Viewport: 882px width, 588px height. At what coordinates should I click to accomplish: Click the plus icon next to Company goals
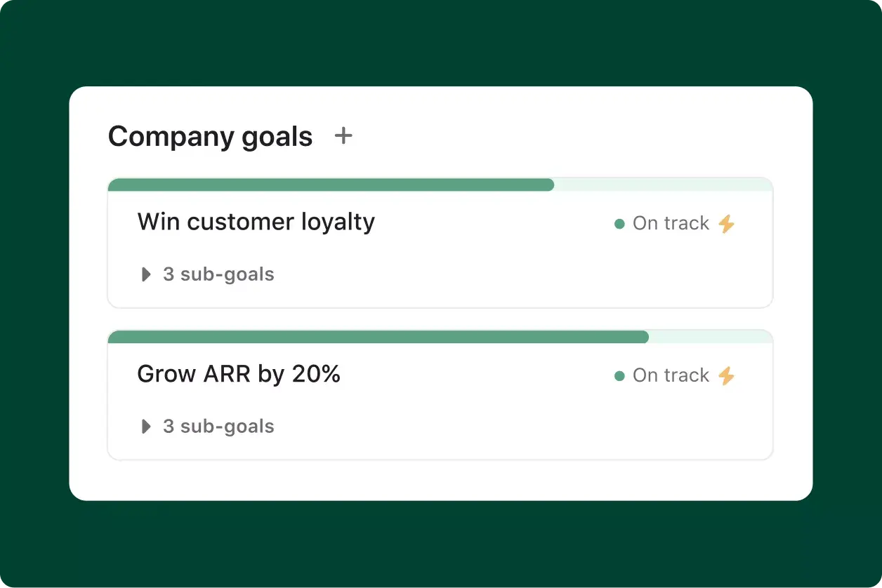click(x=343, y=136)
